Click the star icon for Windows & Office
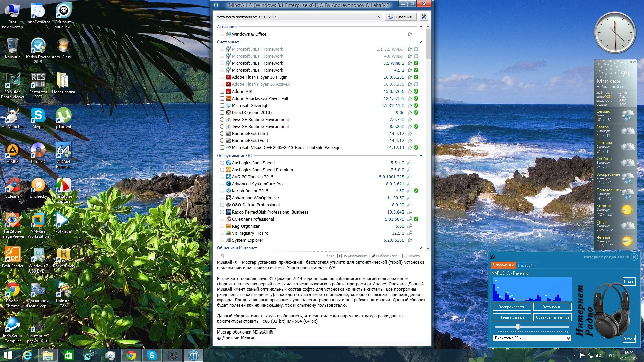This screenshot has height=362, width=644. pyautogui.click(x=410, y=34)
